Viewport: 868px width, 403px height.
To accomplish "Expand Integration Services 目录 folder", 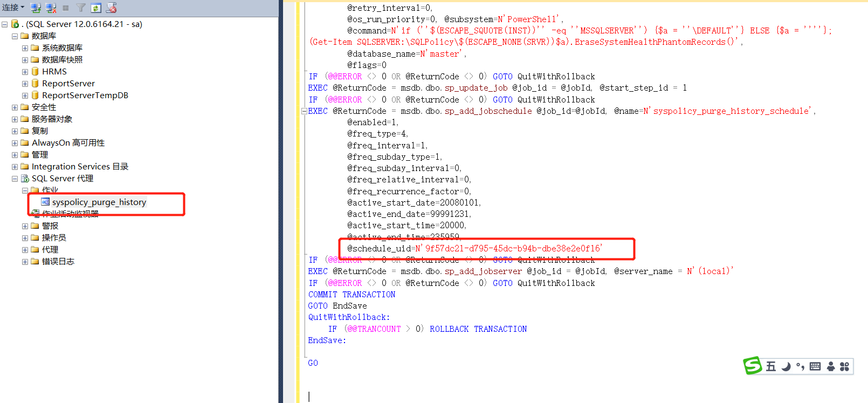I will [x=15, y=167].
